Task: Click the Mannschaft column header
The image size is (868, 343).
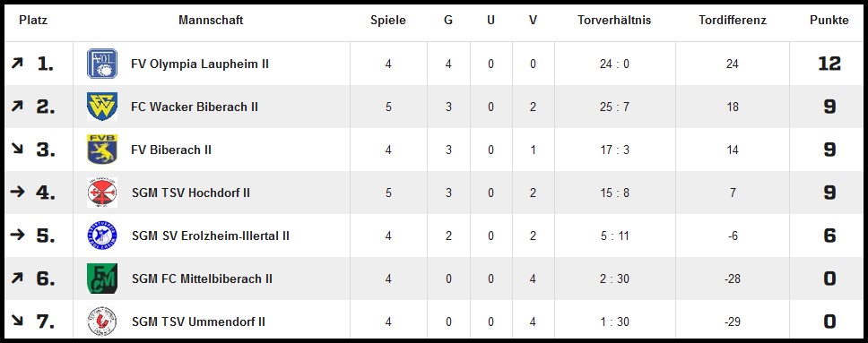Action: (211, 21)
